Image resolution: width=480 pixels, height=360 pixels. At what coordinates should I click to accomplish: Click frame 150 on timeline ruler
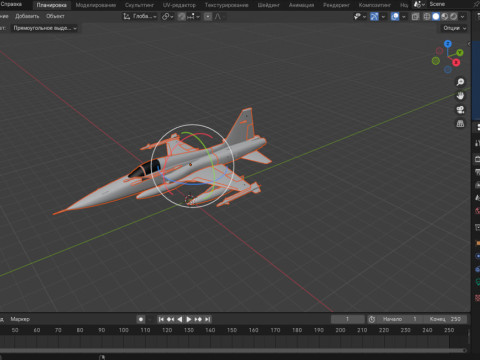[232, 330]
